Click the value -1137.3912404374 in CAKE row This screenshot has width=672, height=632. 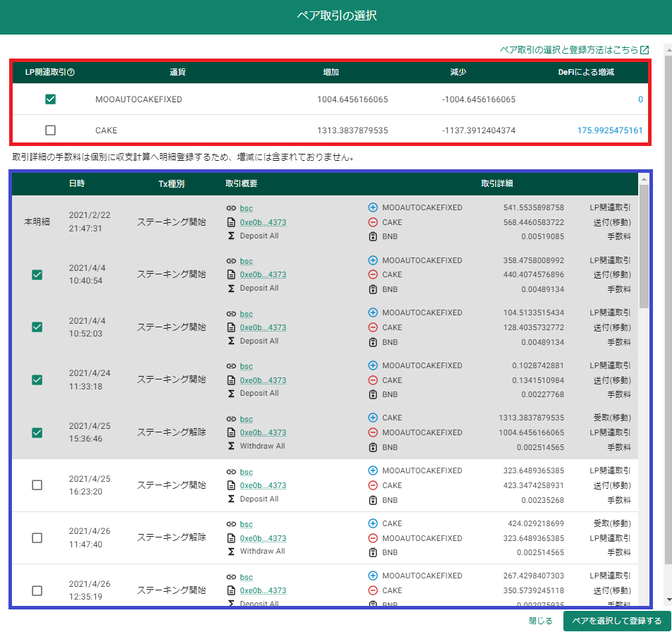point(479,130)
